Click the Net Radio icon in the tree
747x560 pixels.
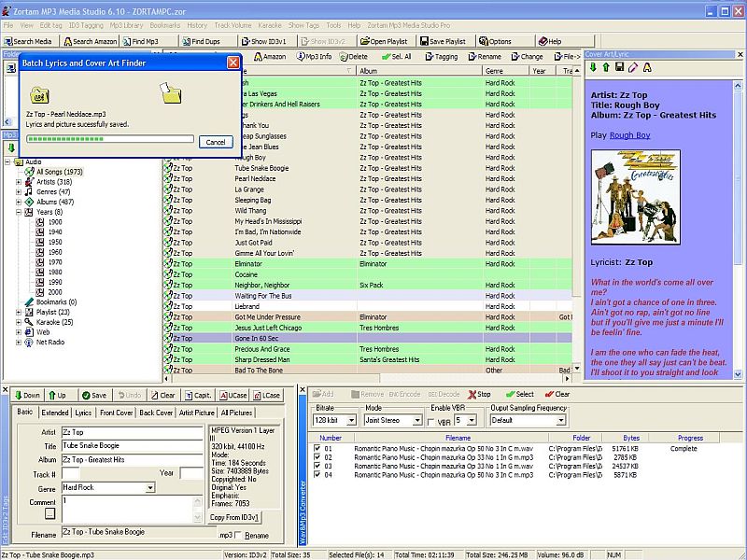[29, 343]
